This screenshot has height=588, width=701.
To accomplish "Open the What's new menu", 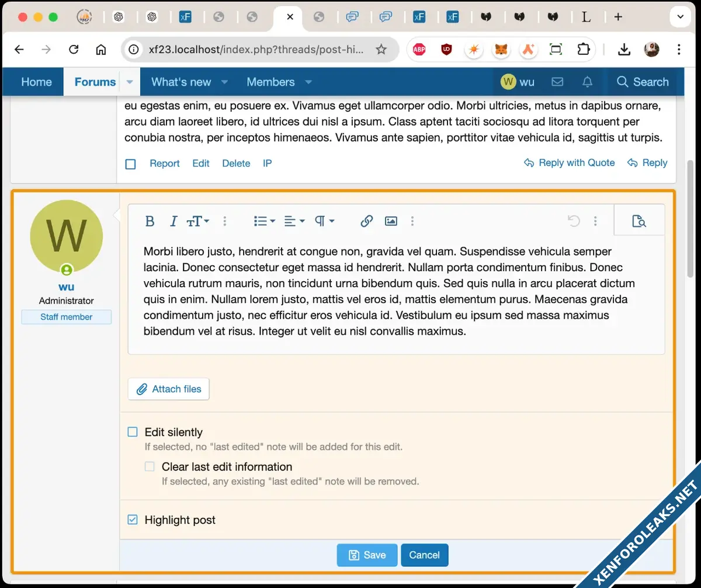I will click(x=181, y=82).
